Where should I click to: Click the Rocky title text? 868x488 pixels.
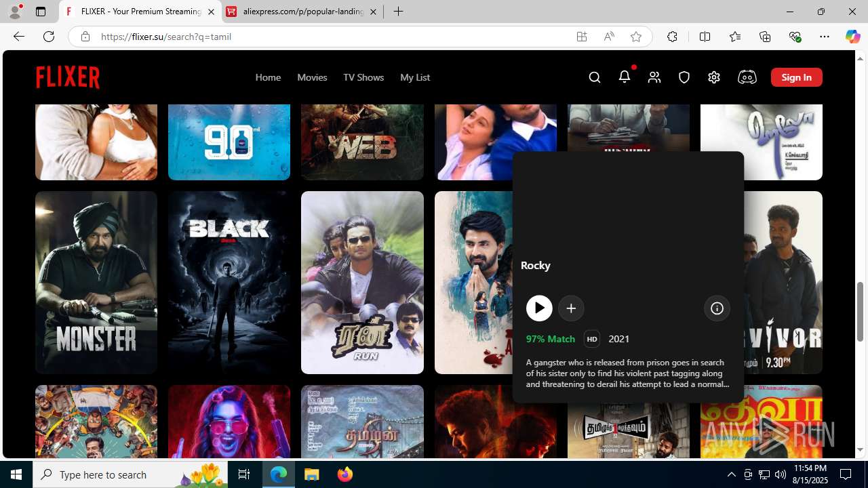[x=536, y=265]
